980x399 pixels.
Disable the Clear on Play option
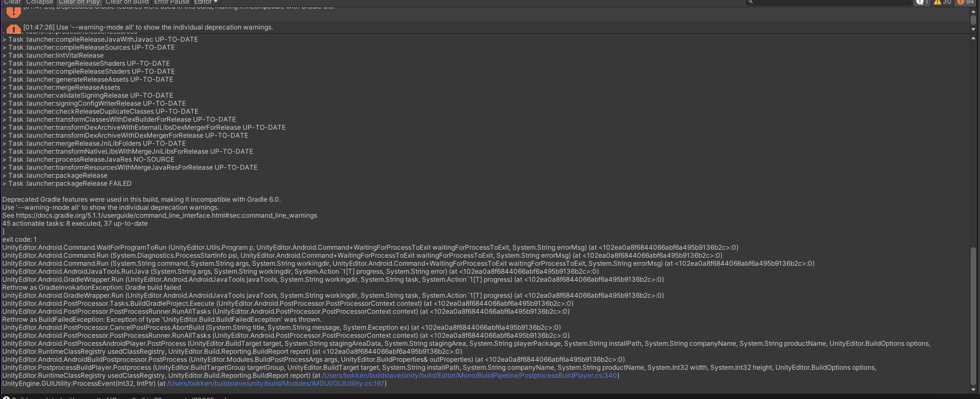[79, 2]
